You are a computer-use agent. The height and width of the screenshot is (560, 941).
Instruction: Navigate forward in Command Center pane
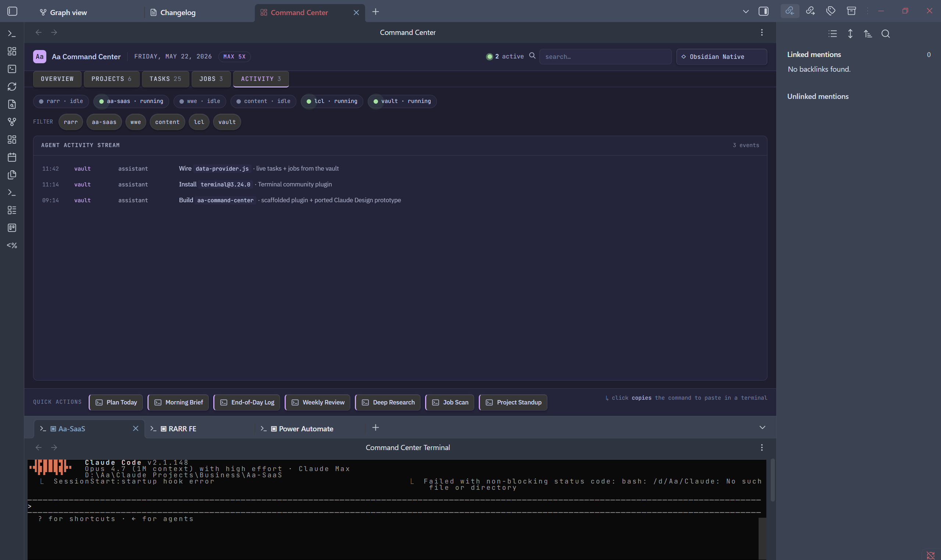pos(54,32)
